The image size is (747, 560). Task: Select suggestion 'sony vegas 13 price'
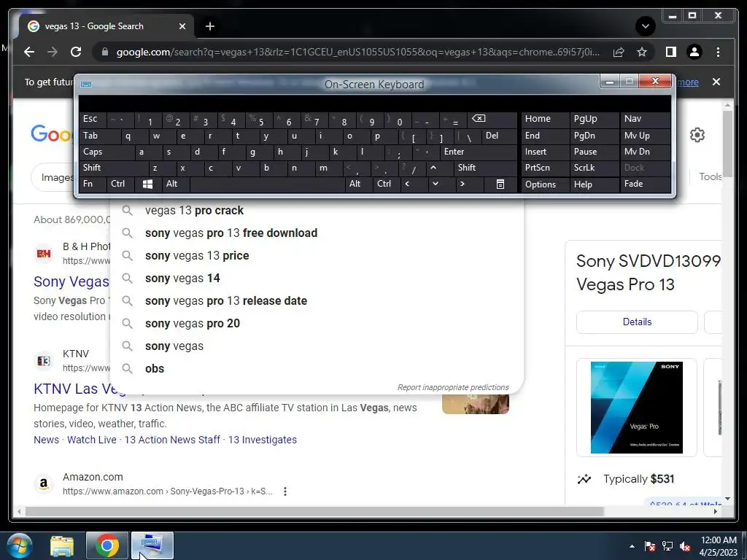[317, 256]
